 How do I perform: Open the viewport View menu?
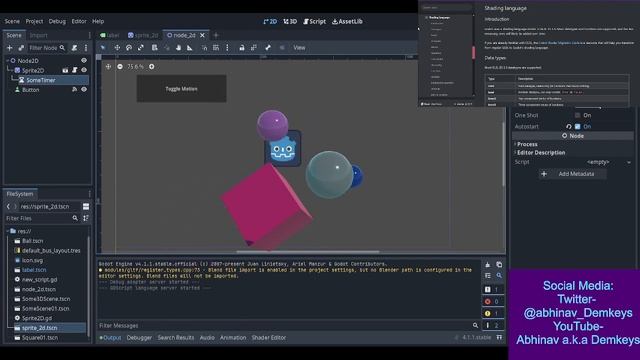point(299,48)
